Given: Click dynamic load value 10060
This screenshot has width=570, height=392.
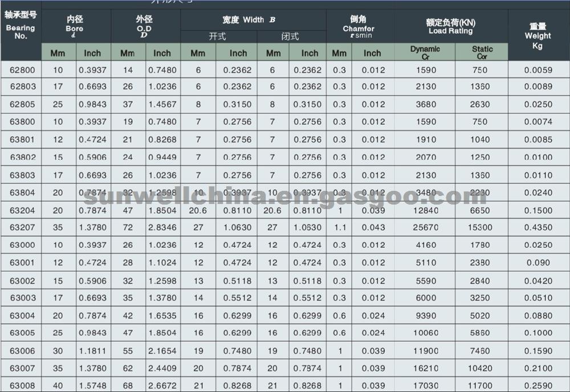Looking at the screenshot, I should [x=425, y=333].
